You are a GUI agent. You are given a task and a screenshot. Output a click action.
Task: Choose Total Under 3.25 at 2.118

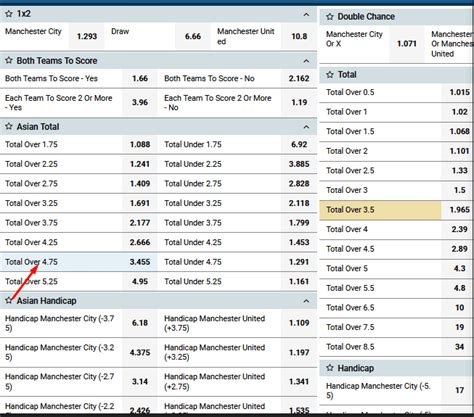tap(299, 203)
